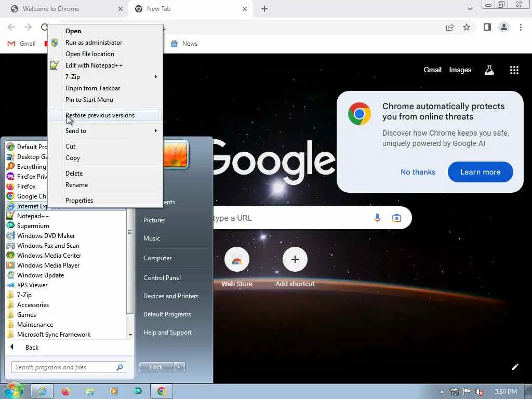Share this page icon in address bar
Viewport: 532px width, 399px height.
pos(450,27)
